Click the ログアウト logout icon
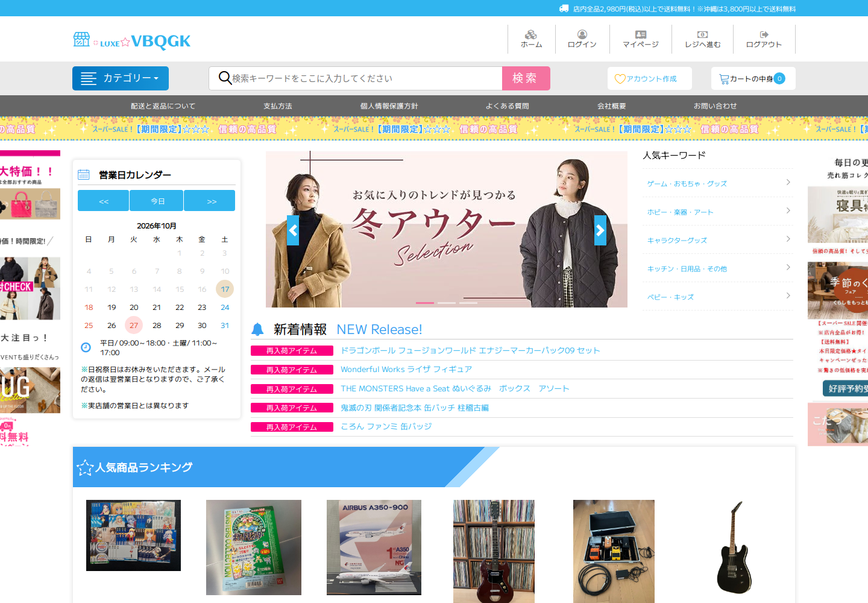 click(764, 34)
